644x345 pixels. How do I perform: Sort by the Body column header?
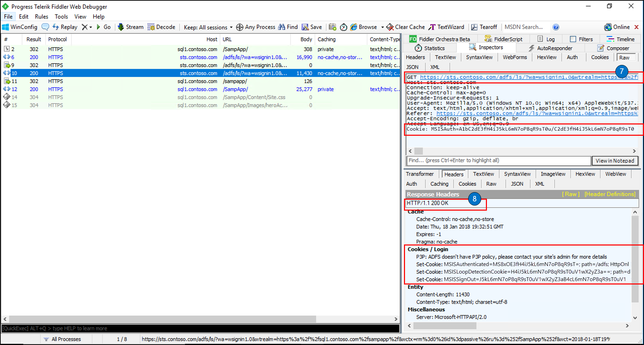point(303,39)
